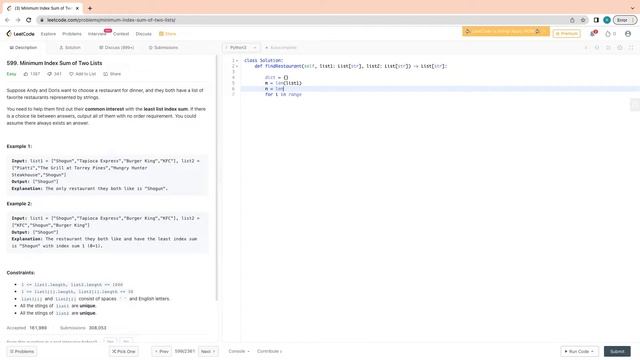Click the Pick One shuffle button

124,351
